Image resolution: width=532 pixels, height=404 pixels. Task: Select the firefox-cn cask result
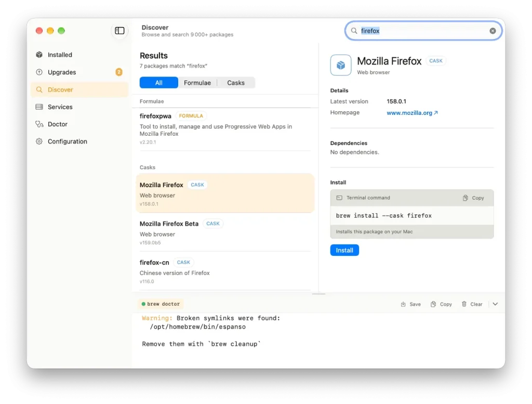(225, 271)
